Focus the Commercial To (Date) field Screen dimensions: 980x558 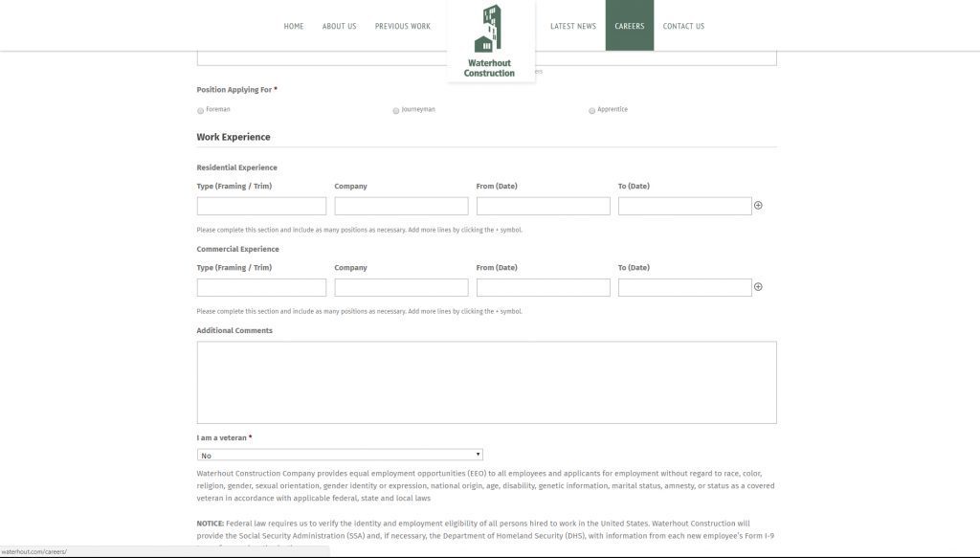pyautogui.click(x=685, y=287)
